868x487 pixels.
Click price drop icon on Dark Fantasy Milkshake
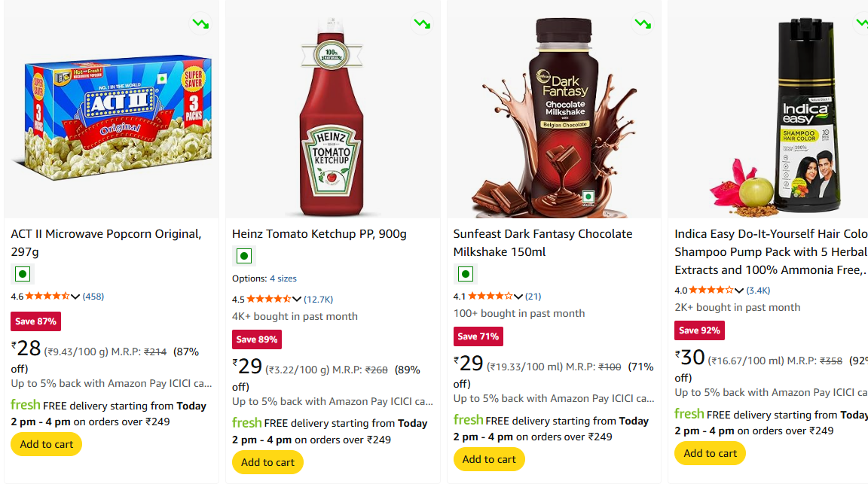643,23
